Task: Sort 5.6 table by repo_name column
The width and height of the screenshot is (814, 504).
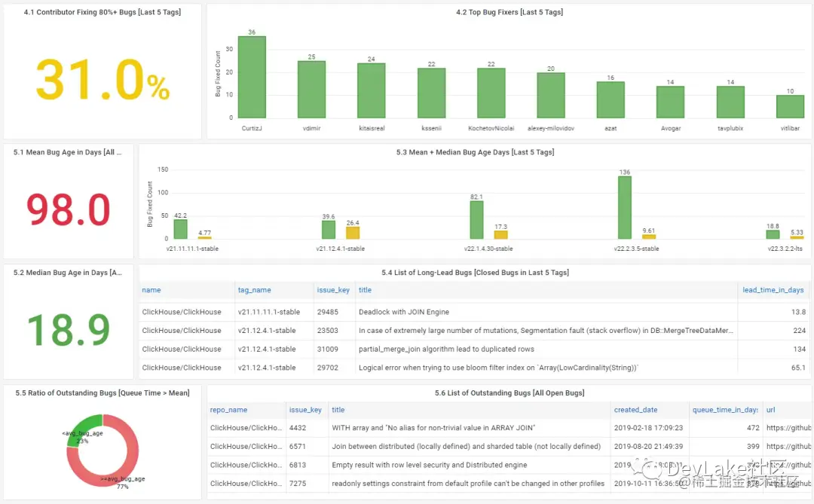Action: [x=228, y=410]
